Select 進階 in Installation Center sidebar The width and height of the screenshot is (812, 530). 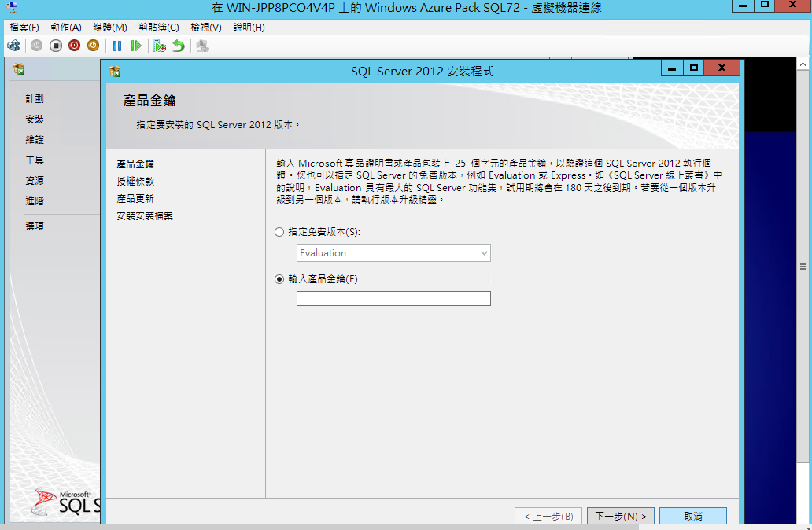pyautogui.click(x=35, y=201)
